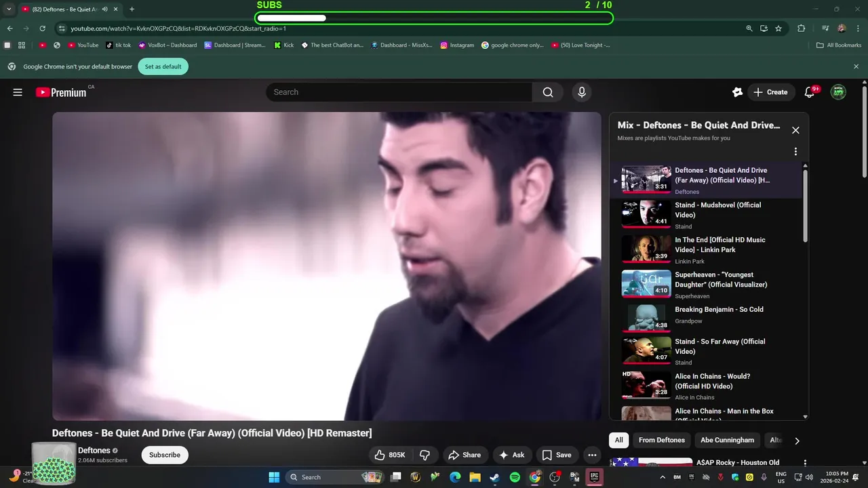Open the Chrome tab search dropdown

pyautogui.click(x=9, y=9)
